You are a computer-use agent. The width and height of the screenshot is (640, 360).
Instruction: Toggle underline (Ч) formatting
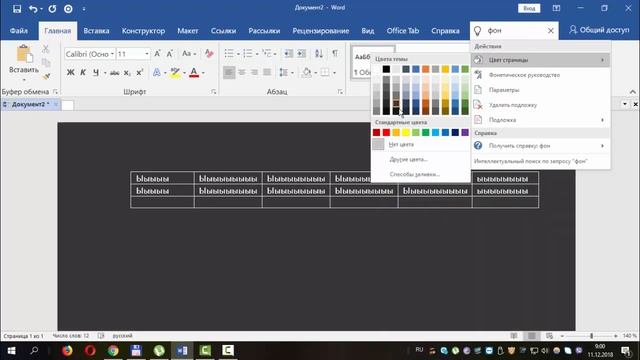tap(96, 73)
